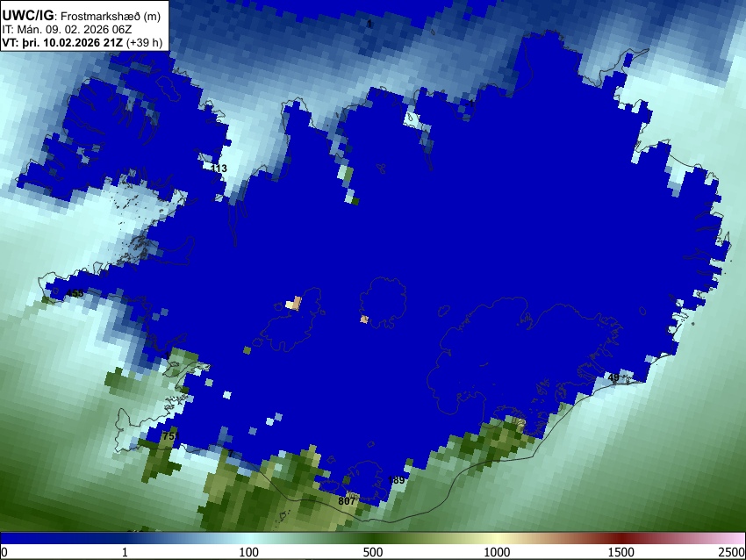
Task: Click the map value label "455"
Action: pos(75,293)
